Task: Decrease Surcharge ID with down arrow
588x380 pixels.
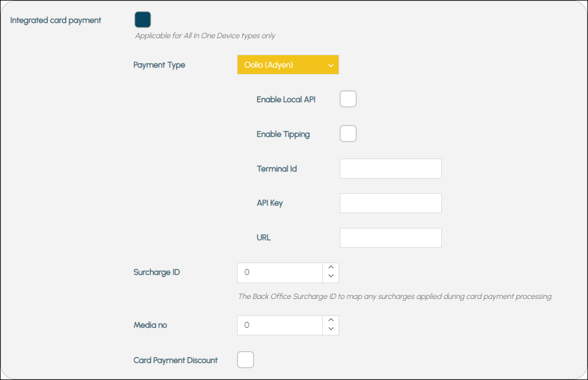Action: click(331, 276)
